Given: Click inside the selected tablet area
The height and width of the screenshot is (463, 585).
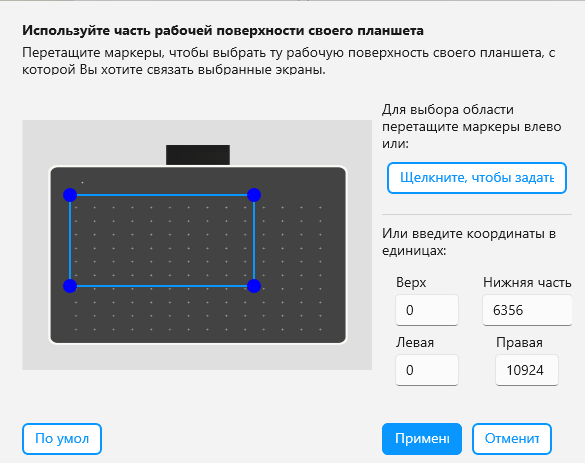Looking at the screenshot, I should coord(162,240).
